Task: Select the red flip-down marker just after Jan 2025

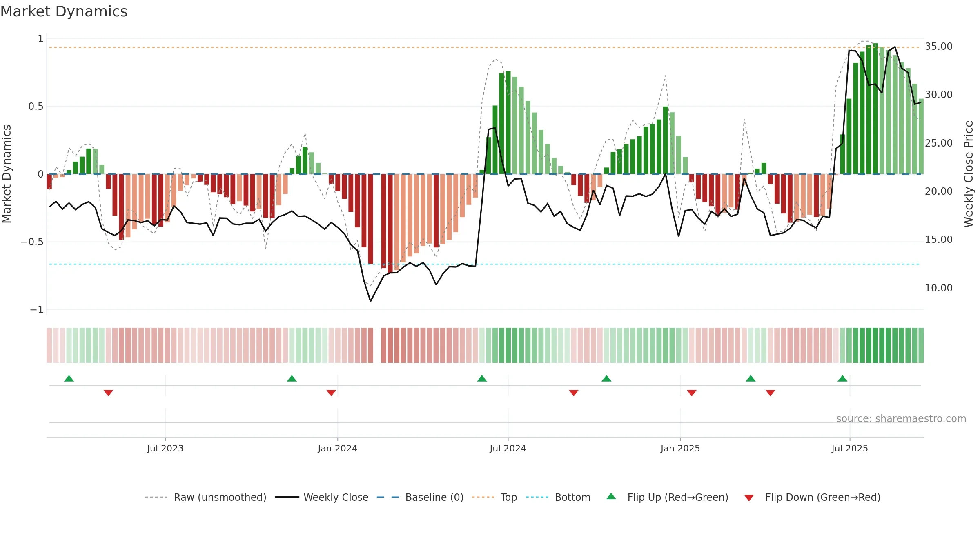Action: point(692,393)
